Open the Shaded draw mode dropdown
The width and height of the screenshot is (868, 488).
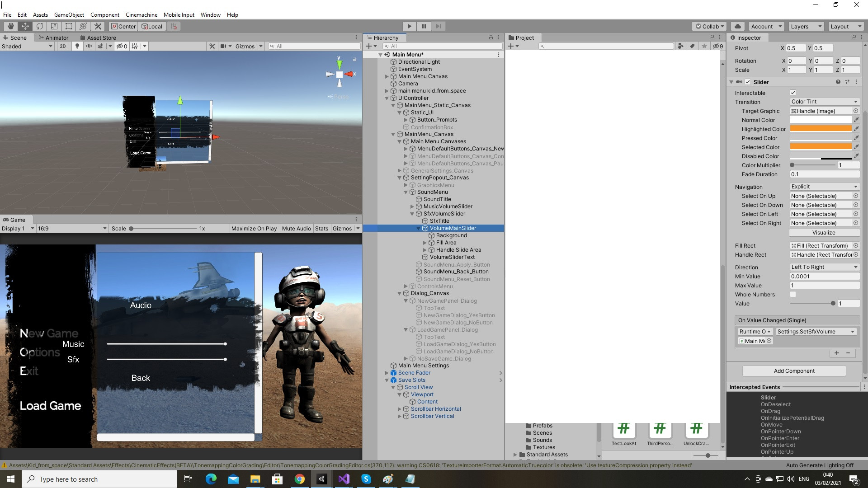[27, 46]
